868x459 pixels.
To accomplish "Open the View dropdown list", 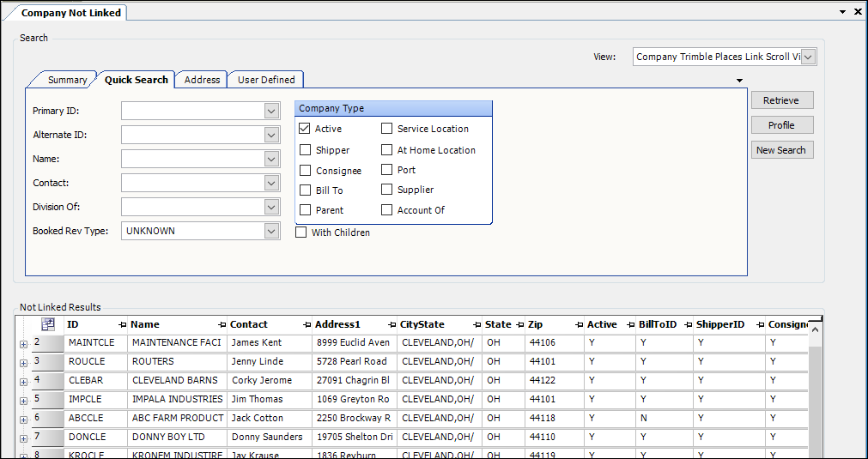I will (x=808, y=57).
